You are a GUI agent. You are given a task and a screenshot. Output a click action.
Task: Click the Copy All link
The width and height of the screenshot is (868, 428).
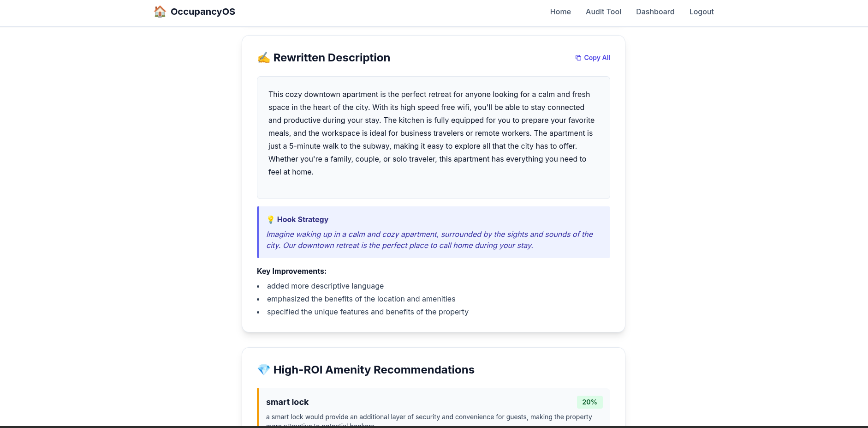tap(597, 57)
